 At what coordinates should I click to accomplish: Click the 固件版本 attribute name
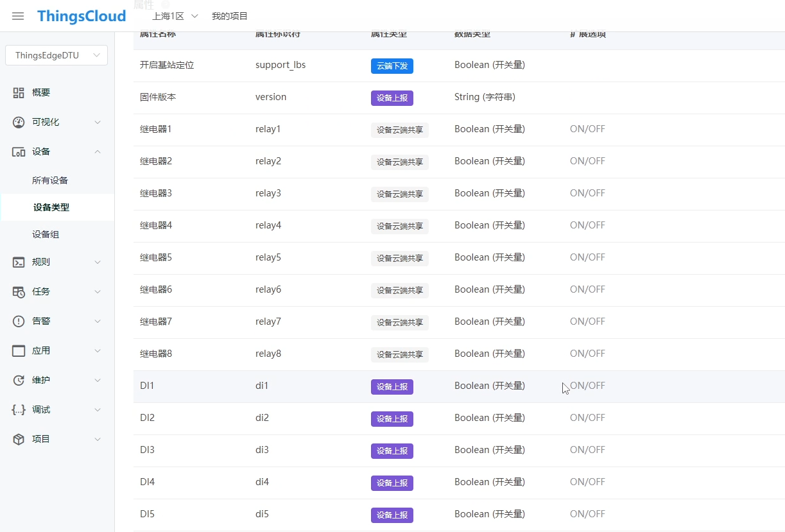(158, 97)
